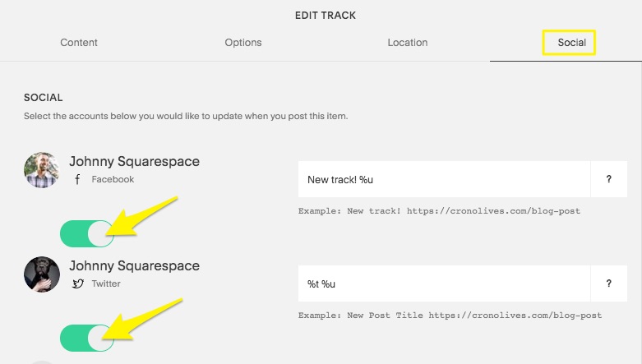Click the Social section heading
This screenshot has width=642, height=364.
[x=44, y=97]
